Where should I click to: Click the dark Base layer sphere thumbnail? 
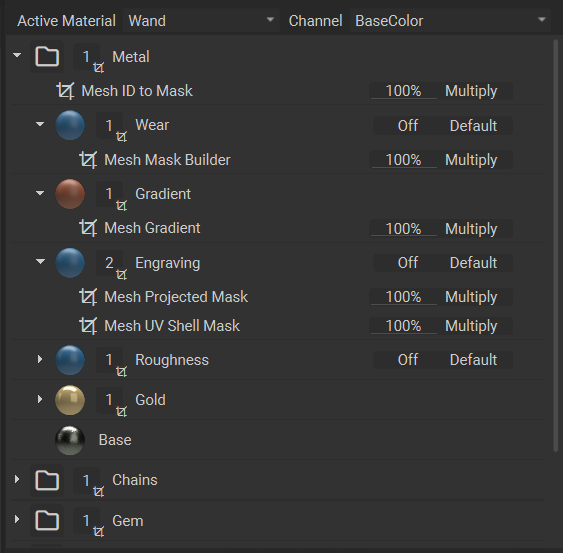coord(70,440)
